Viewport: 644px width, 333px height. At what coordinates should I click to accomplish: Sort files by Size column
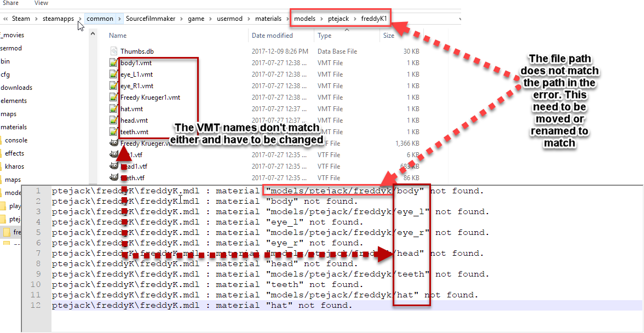389,35
